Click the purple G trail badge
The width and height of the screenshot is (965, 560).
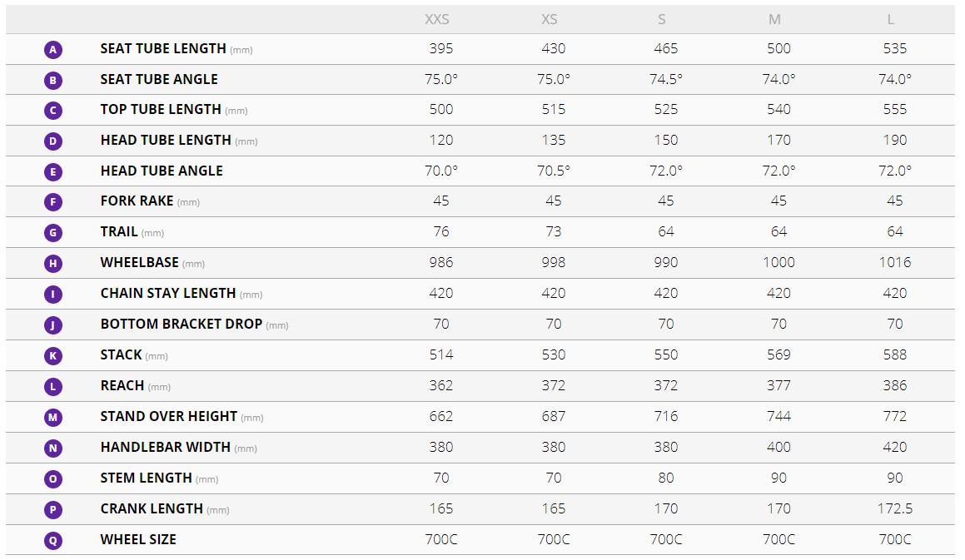53,234
